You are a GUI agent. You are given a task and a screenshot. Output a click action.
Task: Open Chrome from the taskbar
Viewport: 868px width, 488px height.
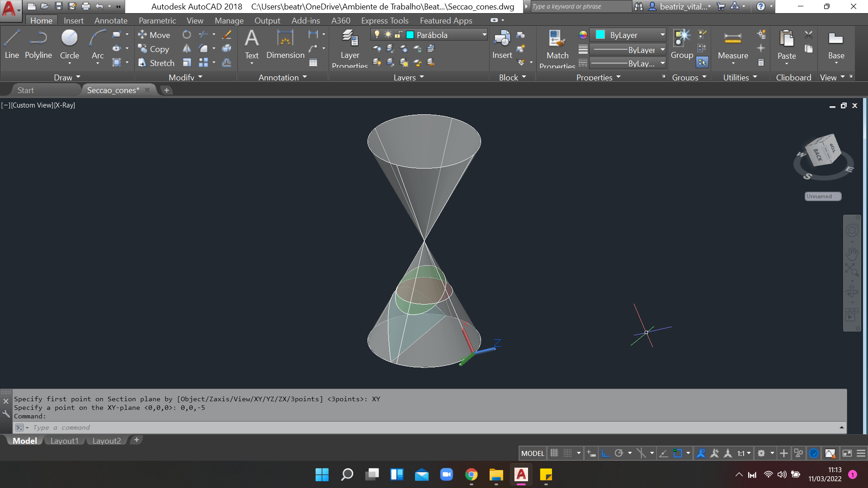point(471,474)
